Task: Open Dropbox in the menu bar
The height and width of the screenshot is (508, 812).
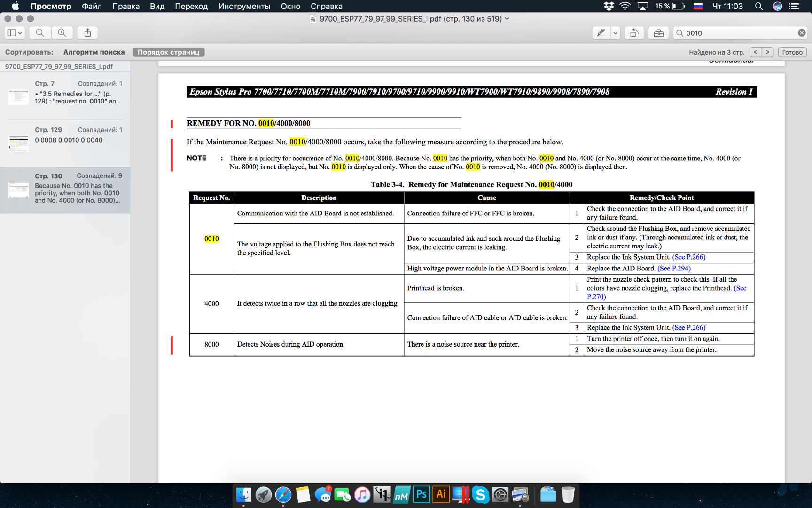Action: [x=609, y=6]
